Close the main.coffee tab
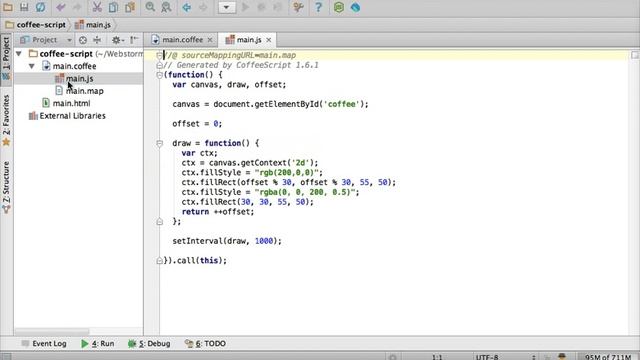 (x=210, y=40)
